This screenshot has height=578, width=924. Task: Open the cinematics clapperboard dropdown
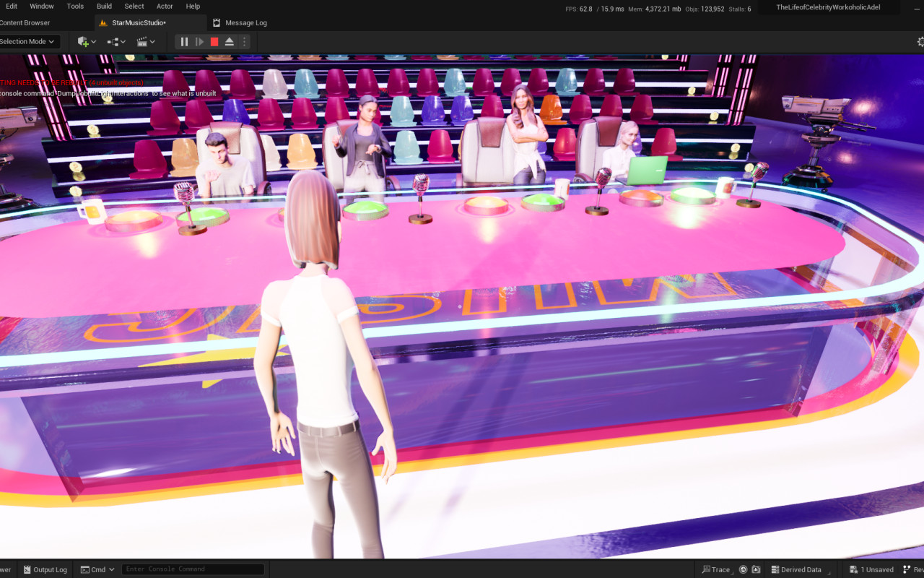point(146,42)
